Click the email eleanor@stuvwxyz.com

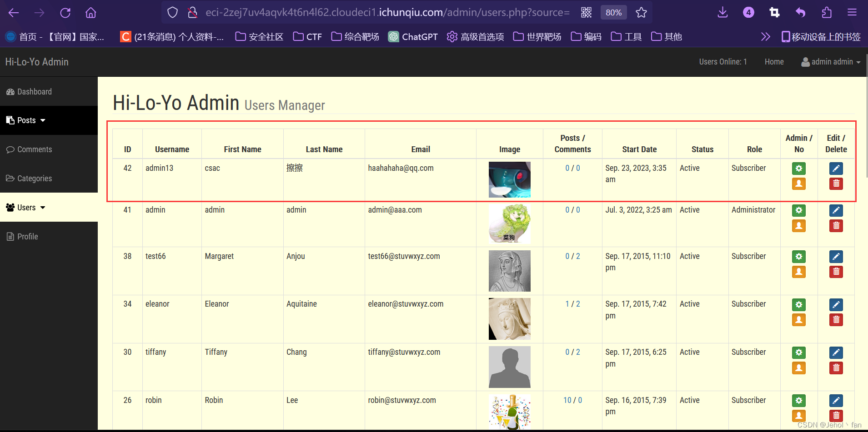406,304
